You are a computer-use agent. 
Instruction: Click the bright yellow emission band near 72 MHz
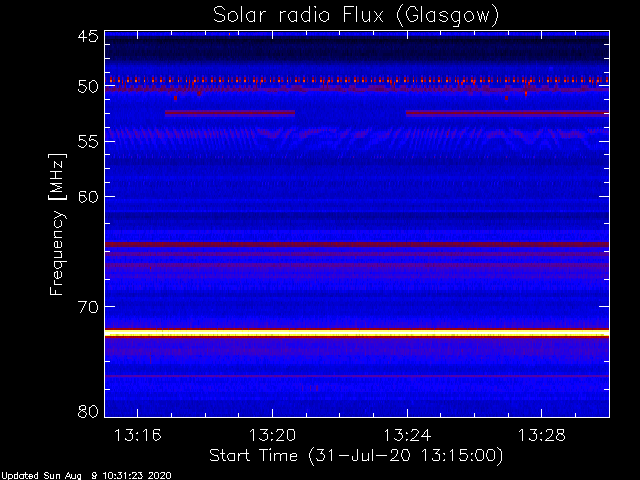(357, 333)
